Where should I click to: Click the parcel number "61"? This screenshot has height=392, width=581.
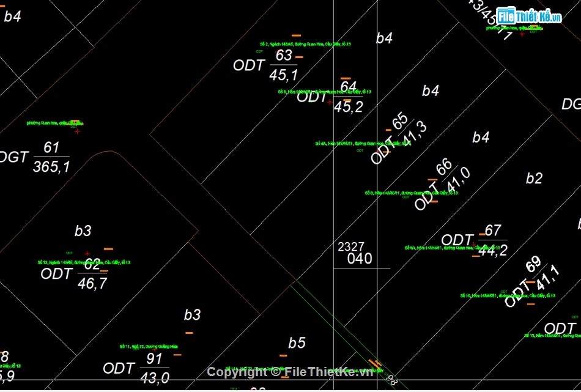51,148
